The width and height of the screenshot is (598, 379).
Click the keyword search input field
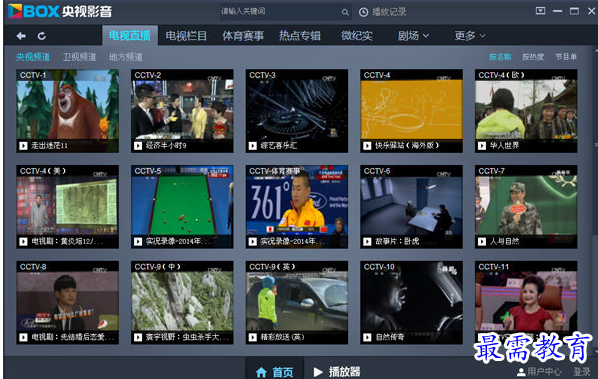point(280,12)
